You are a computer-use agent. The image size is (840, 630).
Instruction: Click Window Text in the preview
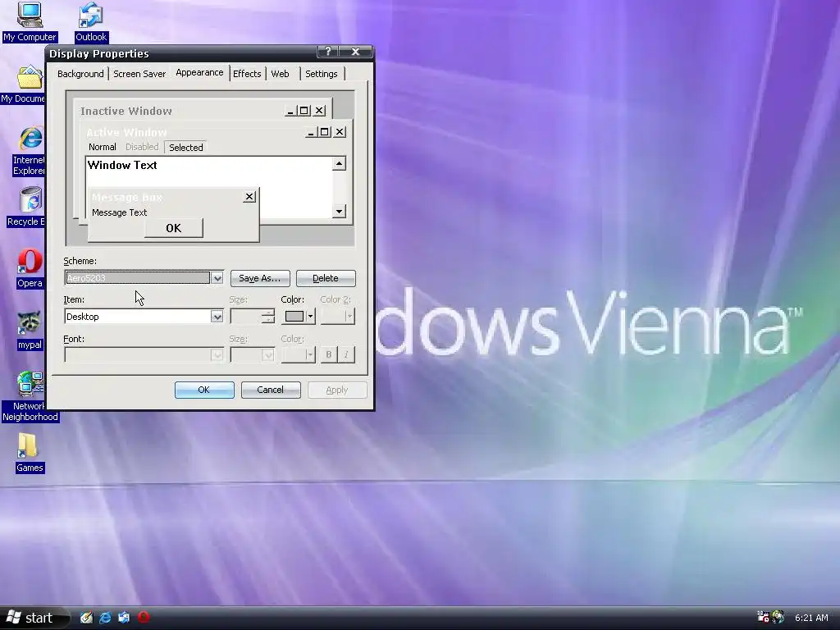tap(122, 165)
